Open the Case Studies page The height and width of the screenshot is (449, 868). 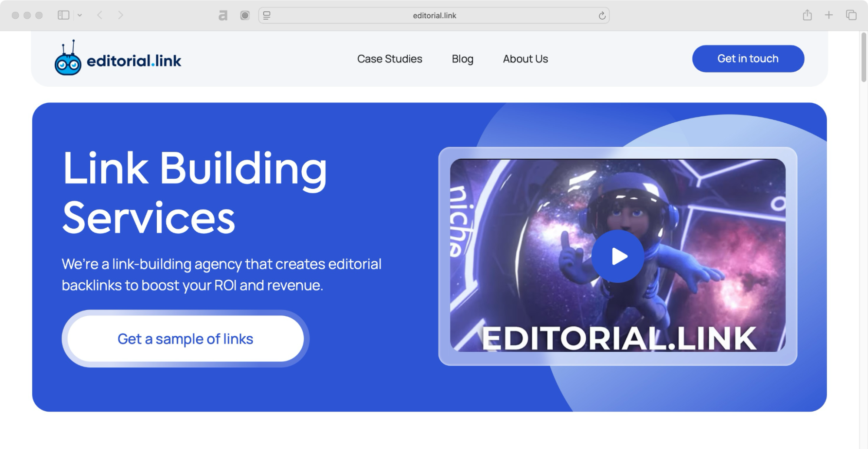[x=389, y=59]
